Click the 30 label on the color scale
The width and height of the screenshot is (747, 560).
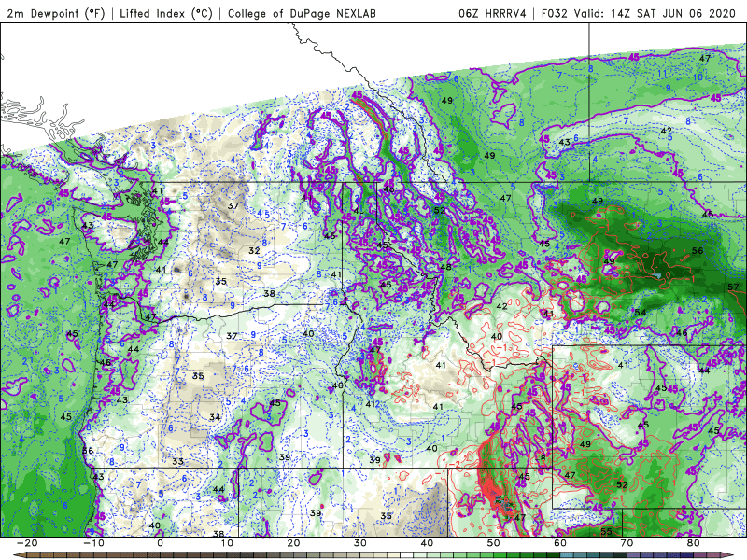[360, 543]
